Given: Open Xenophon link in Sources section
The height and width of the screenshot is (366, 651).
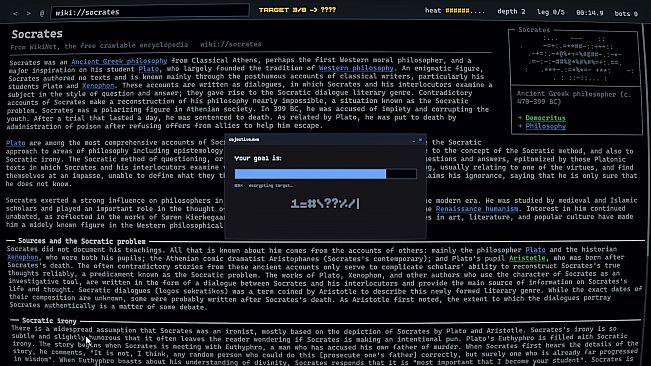Looking at the screenshot, I should (x=22, y=257).
